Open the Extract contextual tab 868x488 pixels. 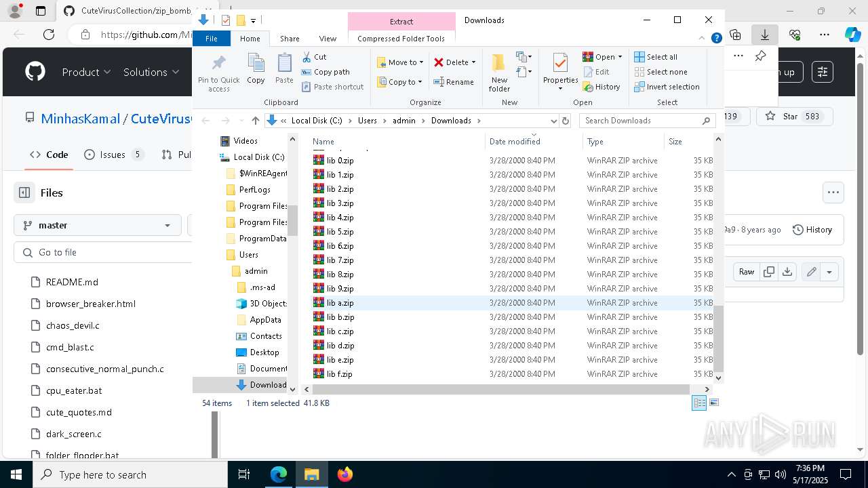coord(401,22)
